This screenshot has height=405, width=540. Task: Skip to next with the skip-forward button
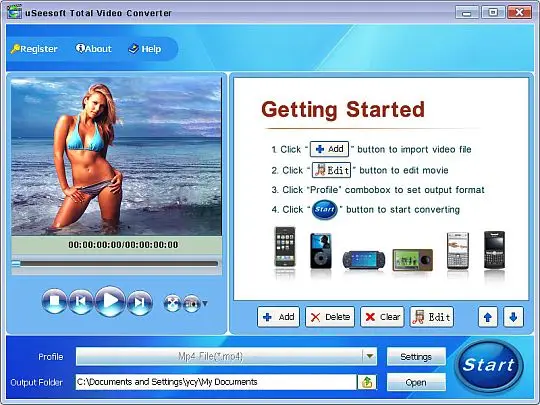[139, 302]
